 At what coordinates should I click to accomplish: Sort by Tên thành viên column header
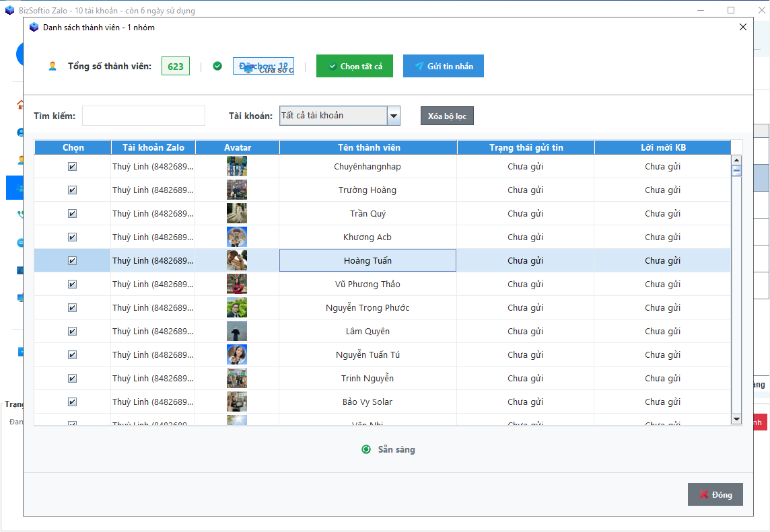point(368,147)
